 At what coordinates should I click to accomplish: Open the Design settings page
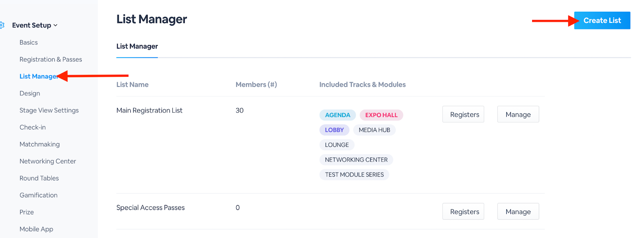tap(30, 93)
